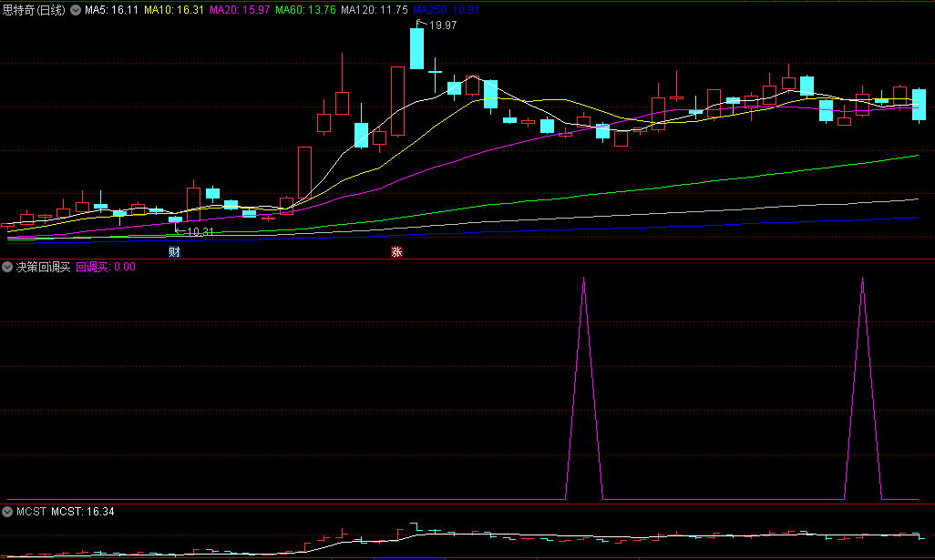Click the 决策回调买 indicator name
This screenshot has height=560, width=935.
[x=43, y=267]
